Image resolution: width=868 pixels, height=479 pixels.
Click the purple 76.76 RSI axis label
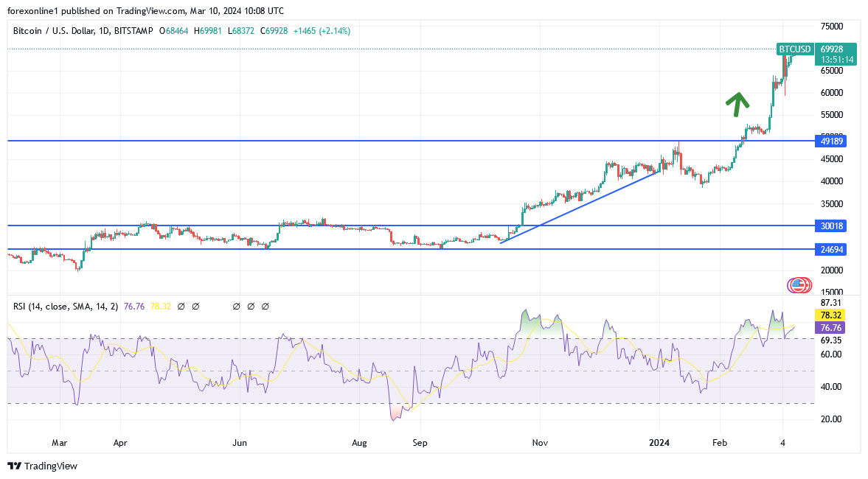(x=830, y=328)
